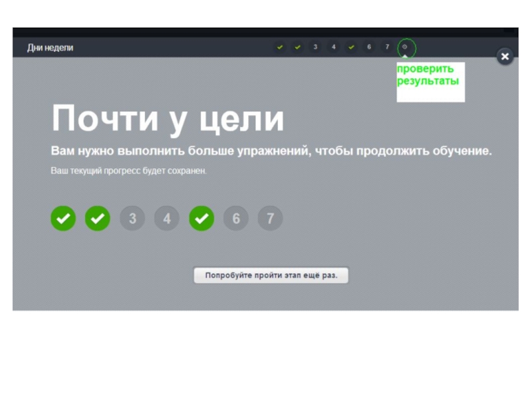Click the first large green completed-step circle
The height and width of the screenshot is (399, 532).
pyautogui.click(x=63, y=218)
